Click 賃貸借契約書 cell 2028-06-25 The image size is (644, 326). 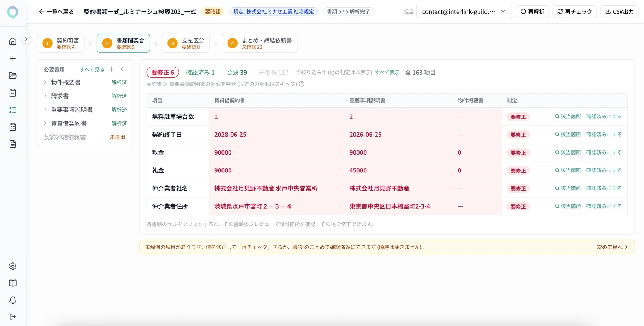pos(277,135)
